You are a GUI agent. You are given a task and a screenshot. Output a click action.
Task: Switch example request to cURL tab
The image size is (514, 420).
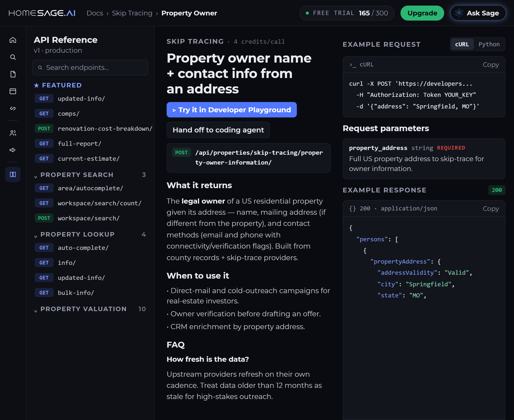tap(462, 44)
